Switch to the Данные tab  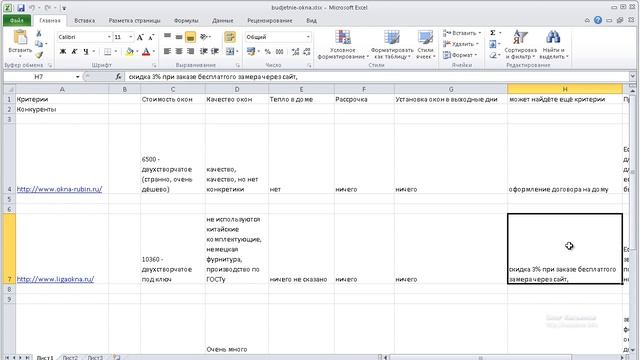click(x=223, y=20)
